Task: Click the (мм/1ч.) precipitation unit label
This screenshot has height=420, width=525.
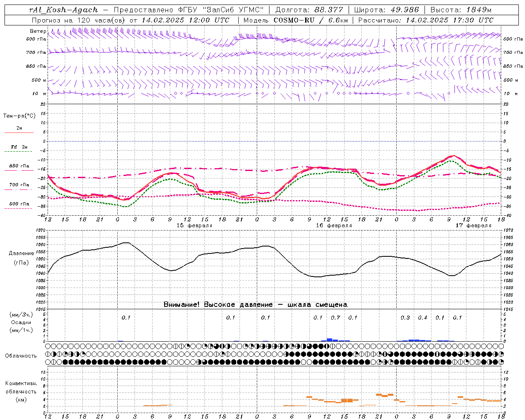Action: [x=21, y=330]
